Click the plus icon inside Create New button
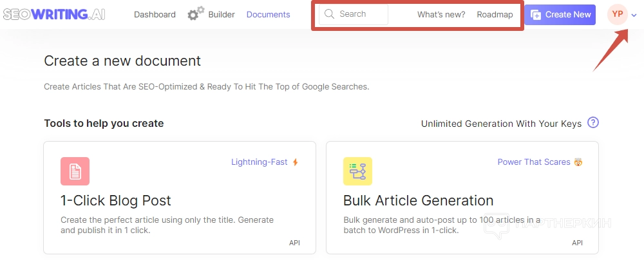Screen dimensions: 644x273 pos(536,14)
